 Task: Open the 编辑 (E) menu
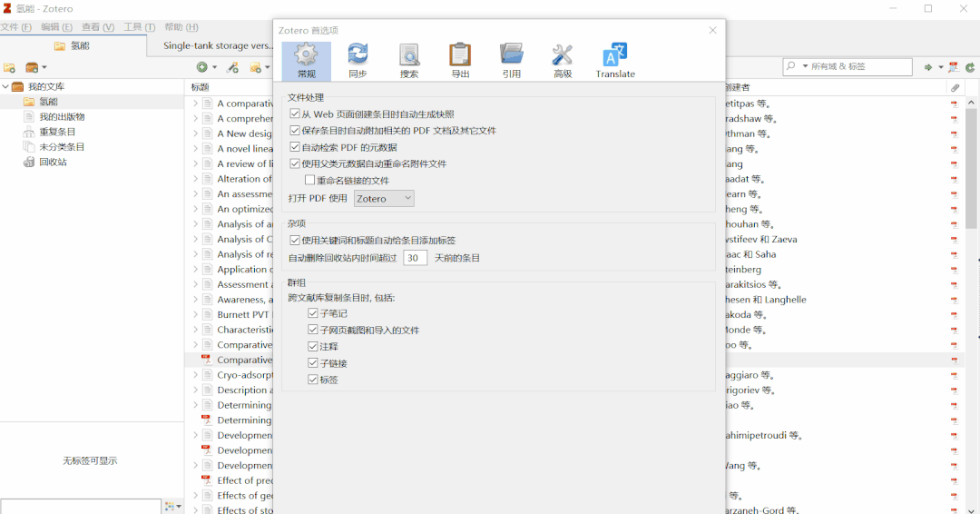[56, 27]
